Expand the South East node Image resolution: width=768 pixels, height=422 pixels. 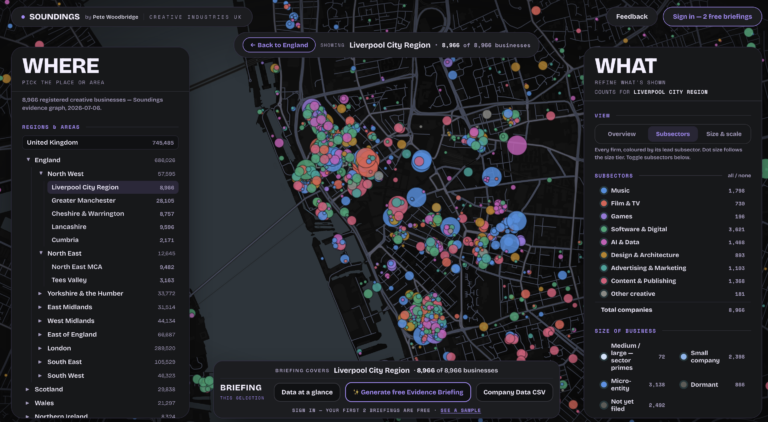41,362
